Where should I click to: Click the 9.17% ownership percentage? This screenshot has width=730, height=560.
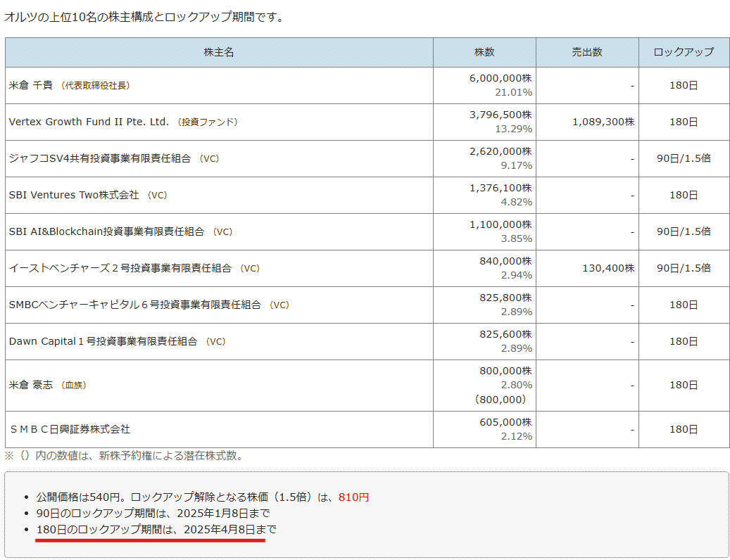pos(516,165)
